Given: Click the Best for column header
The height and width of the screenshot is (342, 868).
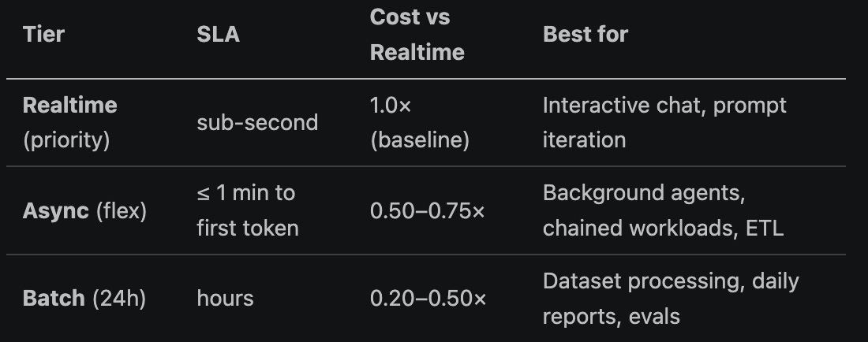Looking at the screenshot, I should click(x=586, y=35).
